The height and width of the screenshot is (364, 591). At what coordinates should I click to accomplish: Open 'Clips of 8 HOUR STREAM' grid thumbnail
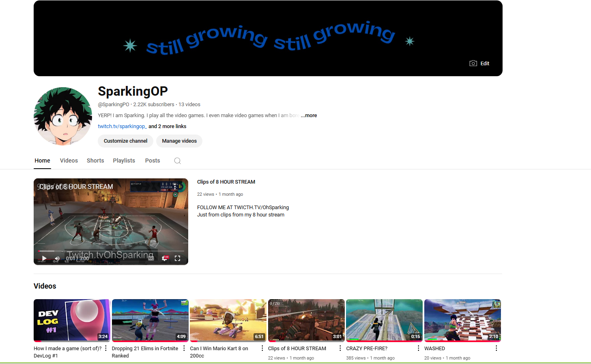pos(306,321)
